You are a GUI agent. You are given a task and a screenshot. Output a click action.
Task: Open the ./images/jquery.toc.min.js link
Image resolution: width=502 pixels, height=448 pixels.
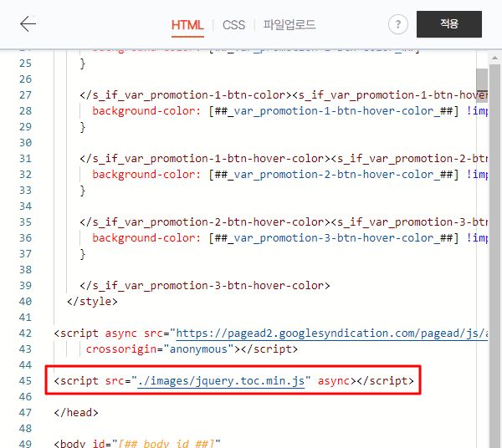point(221,381)
